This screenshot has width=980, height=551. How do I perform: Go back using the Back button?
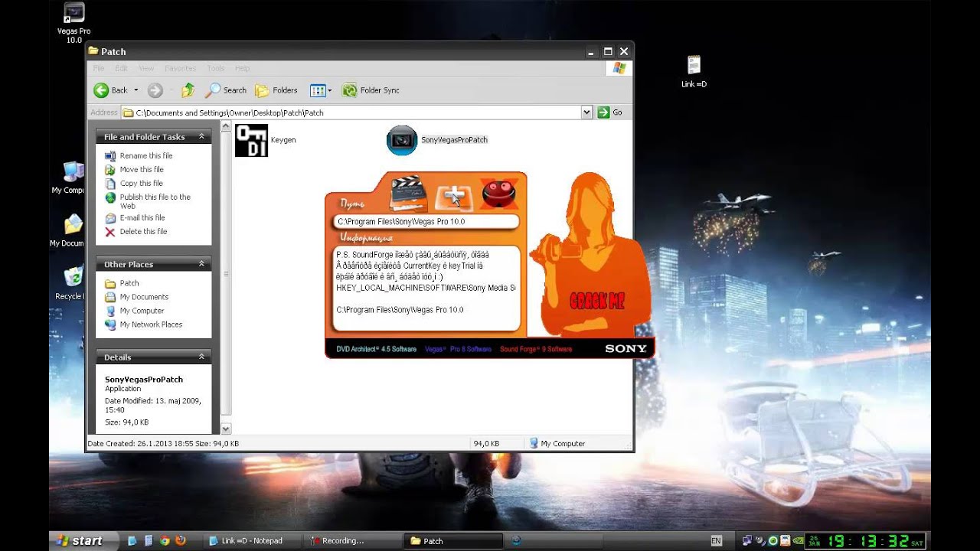click(x=111, y=90)
